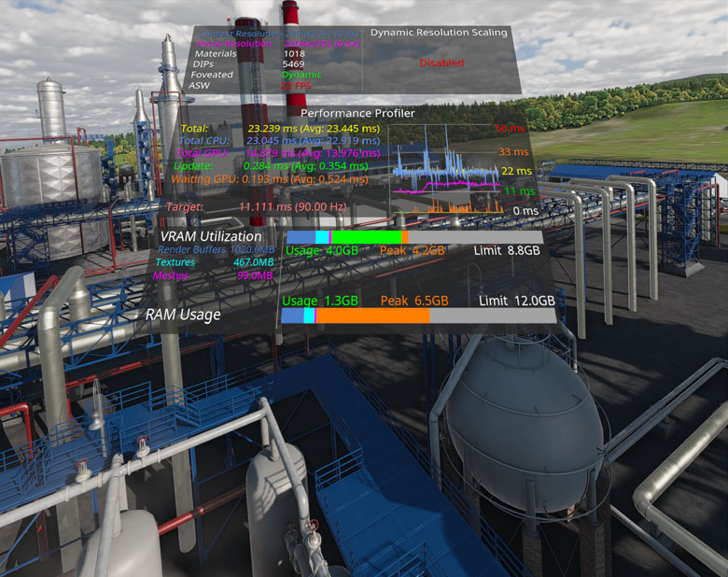Click the VRAM utilization progress bar

click(414, 237)
